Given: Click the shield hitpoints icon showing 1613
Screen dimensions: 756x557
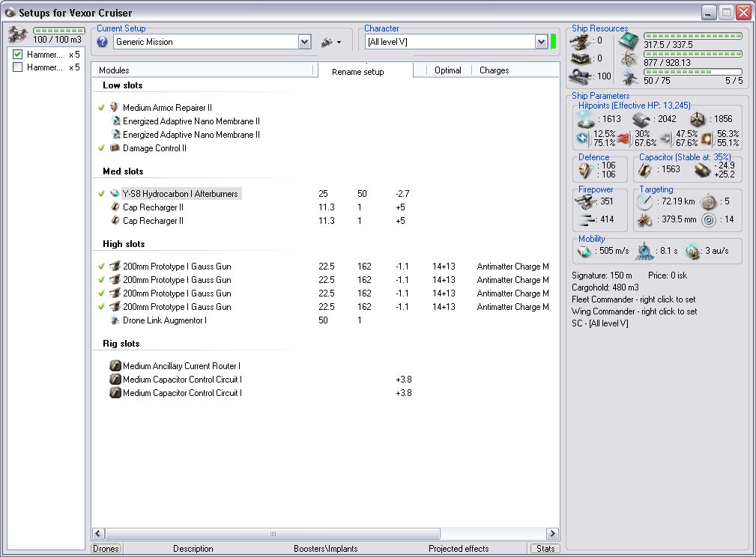Looking at the screenshot, I should (585, 118).
